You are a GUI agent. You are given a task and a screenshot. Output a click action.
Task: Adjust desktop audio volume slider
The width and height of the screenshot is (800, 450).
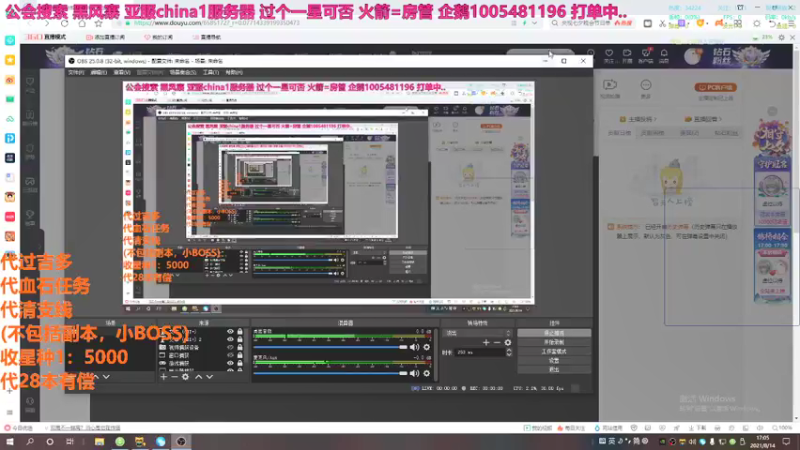pyautogui.click(x=331, y=347)
